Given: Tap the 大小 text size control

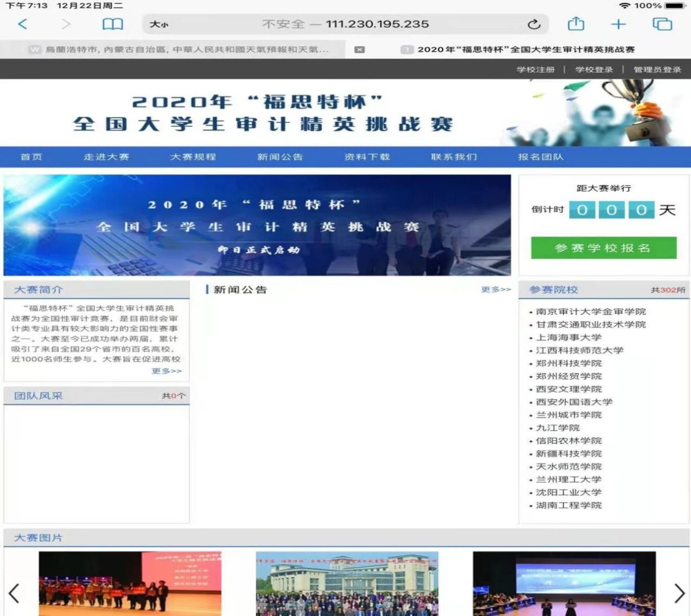Looking at the screenshot, I should click(x=159, y=24).
